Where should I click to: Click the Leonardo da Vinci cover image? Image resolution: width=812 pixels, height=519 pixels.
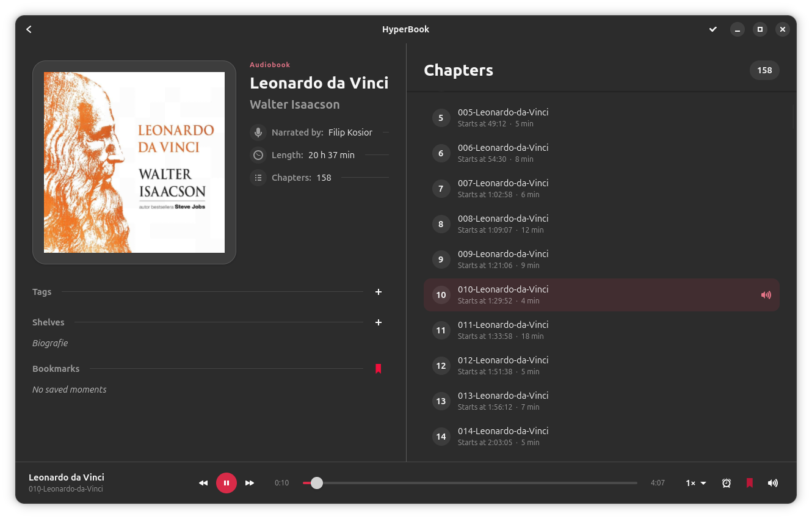point(134,162)
